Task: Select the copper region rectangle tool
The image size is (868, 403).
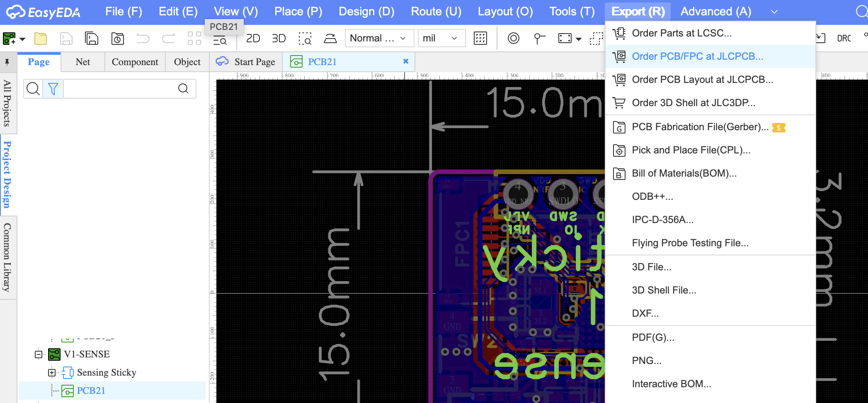Action: point(565,39)
